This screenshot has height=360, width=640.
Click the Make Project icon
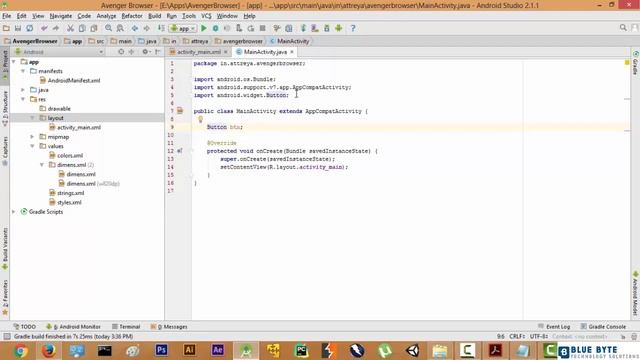click(161, 28)
